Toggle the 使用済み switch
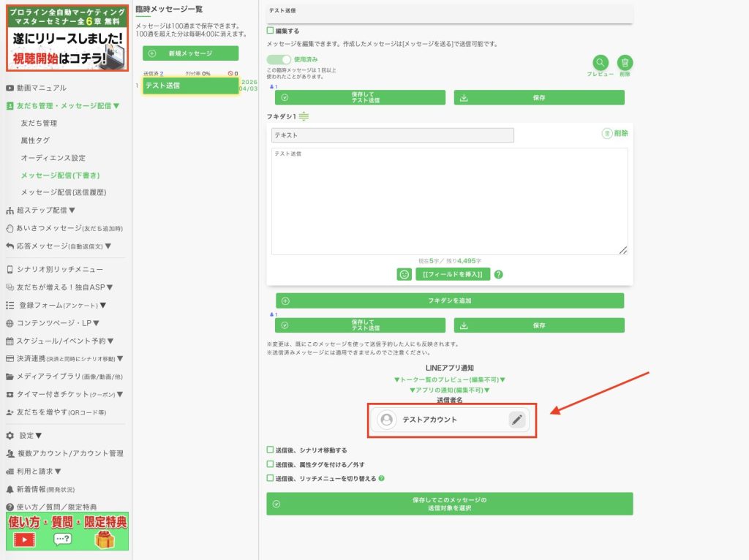This screenshot has width=749, height=560. pos(279,59)
